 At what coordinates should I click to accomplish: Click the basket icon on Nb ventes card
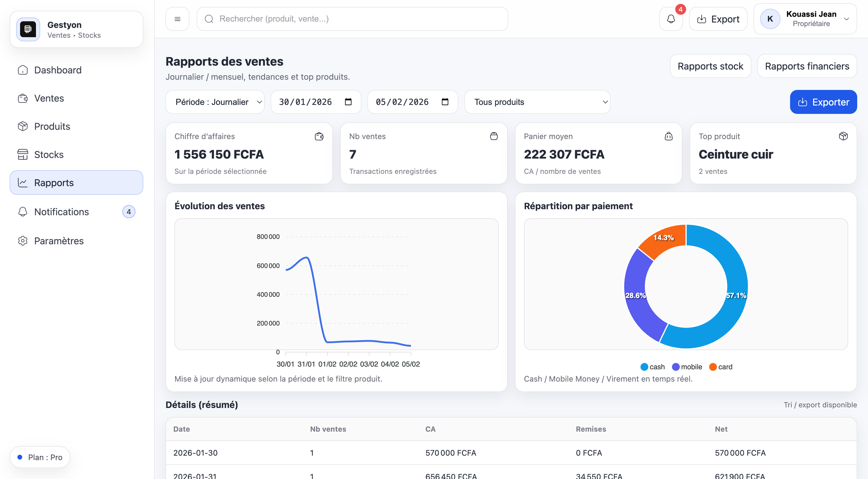(494, 136)
